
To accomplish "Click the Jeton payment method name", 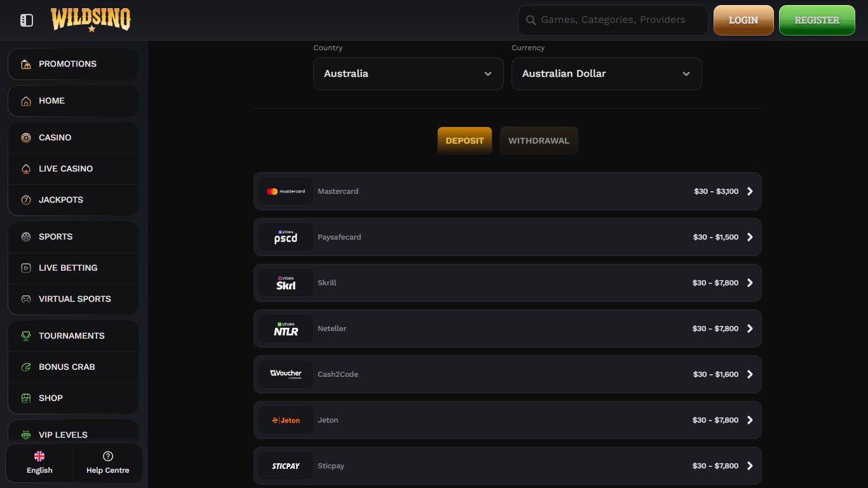I will click(328, 420).
